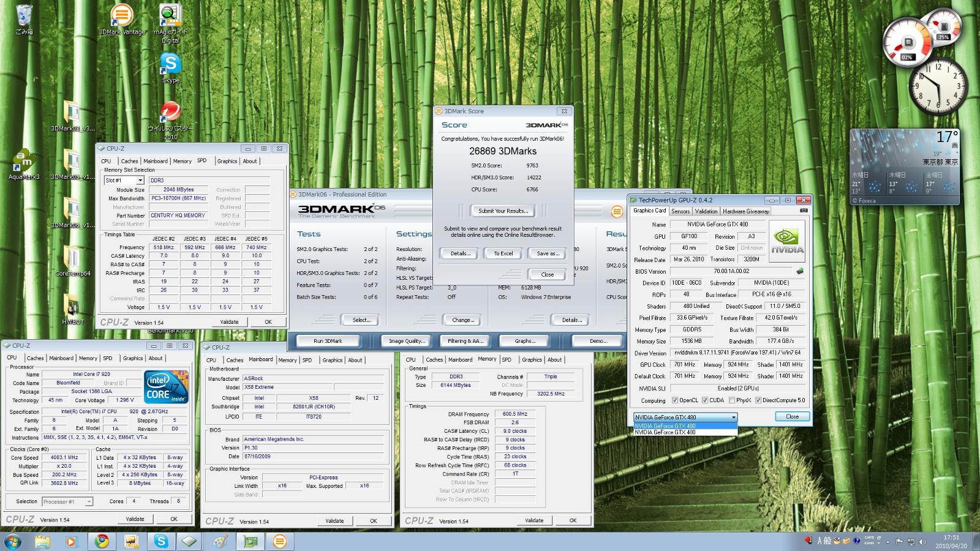Open Filtering & AA settings
The height and width of the screenshot is (551, 980).
tap(466, 341)
